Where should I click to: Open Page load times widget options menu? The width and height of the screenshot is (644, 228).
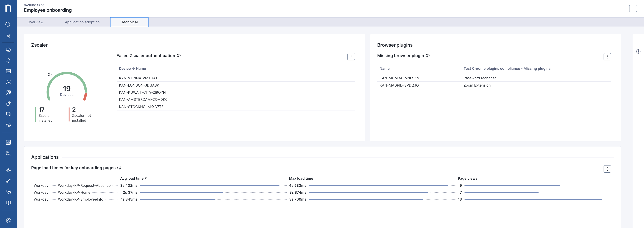[x=607, y=169]
